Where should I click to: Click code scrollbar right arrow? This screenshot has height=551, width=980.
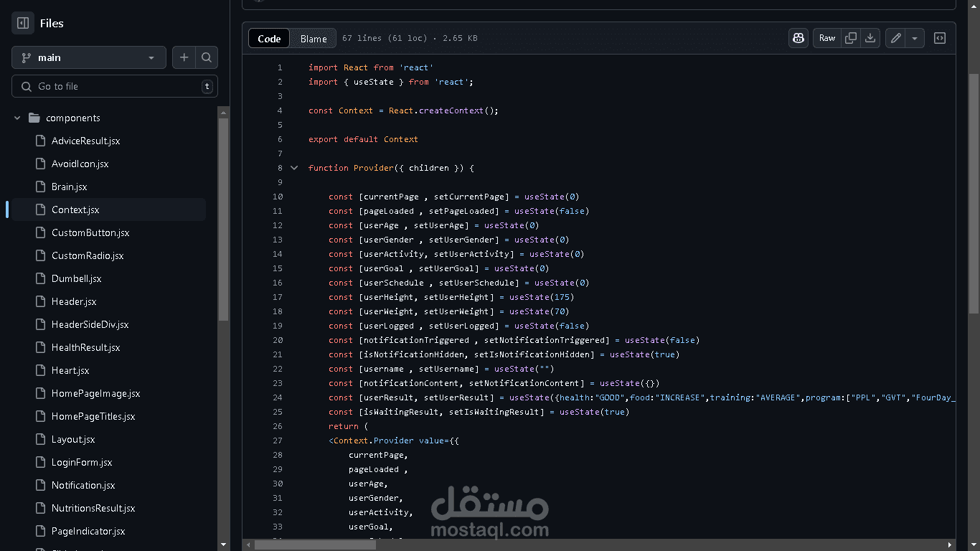(x=950, y=545)
